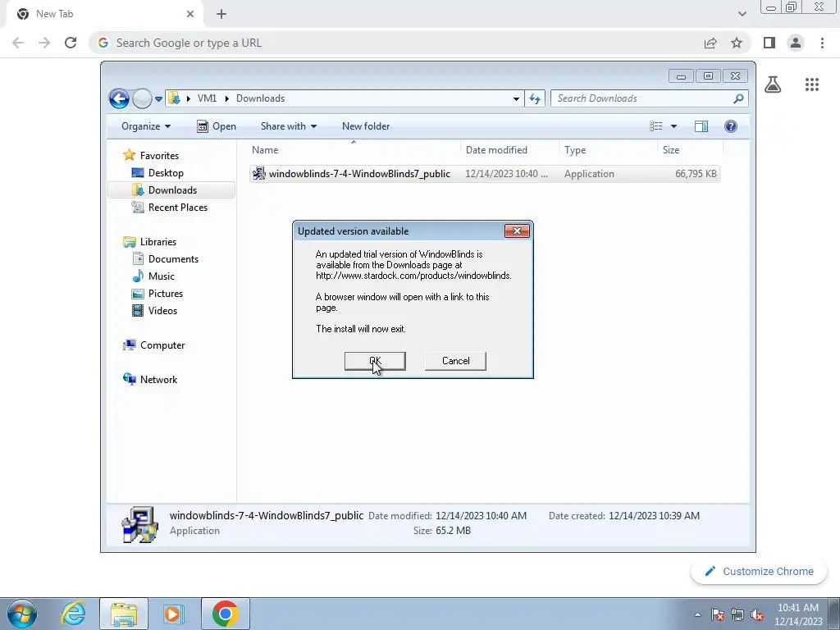
Task: Open Windows Explorer taskbar button
Action: (124, 614)
